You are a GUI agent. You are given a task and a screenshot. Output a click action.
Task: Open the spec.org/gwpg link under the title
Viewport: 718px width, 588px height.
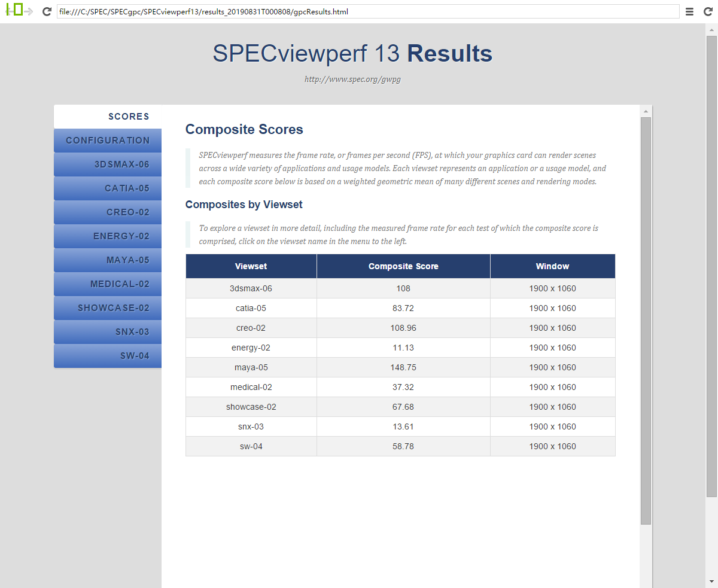(352, 79)
